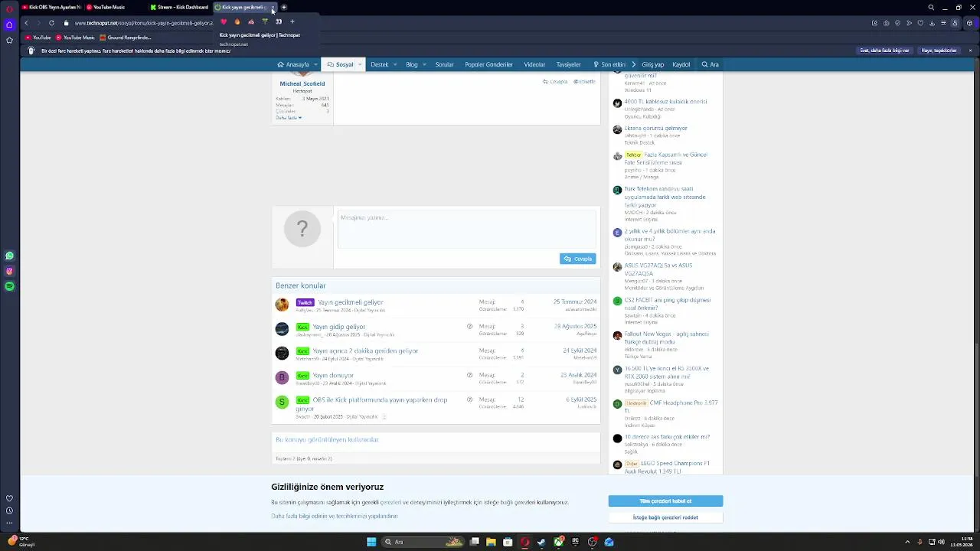Expand 'Daha fazla' under Micheal Scofield profile
This screenshot has height=551, width=980.
pyautogui.click(x=289, y=118)
